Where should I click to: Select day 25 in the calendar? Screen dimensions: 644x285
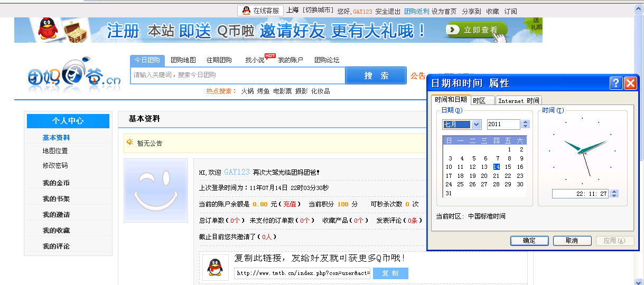click(461, 184)
